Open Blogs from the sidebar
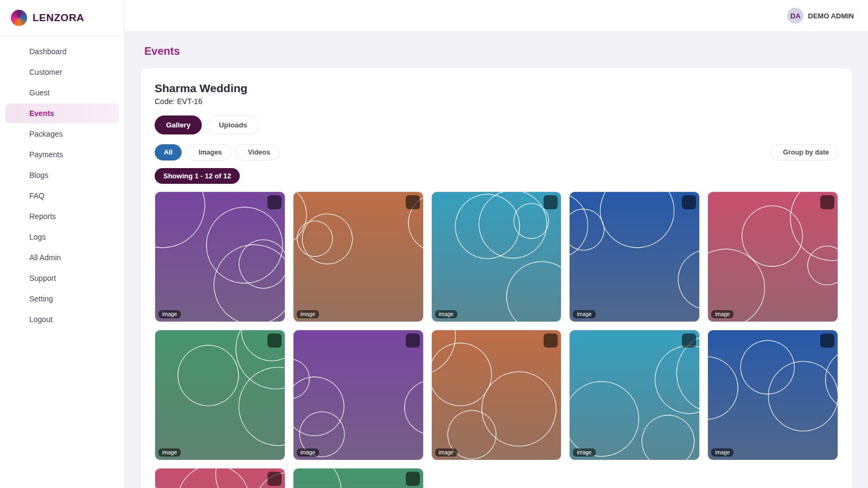Viewport: 868px width, 488px height. (x=62, y=175)
